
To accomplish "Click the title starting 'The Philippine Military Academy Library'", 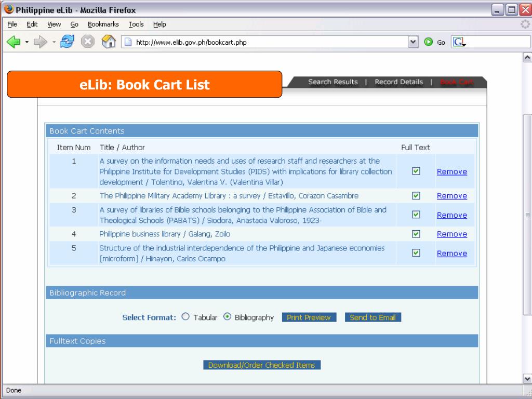I will pyautogui.click(x=229, y=196).
